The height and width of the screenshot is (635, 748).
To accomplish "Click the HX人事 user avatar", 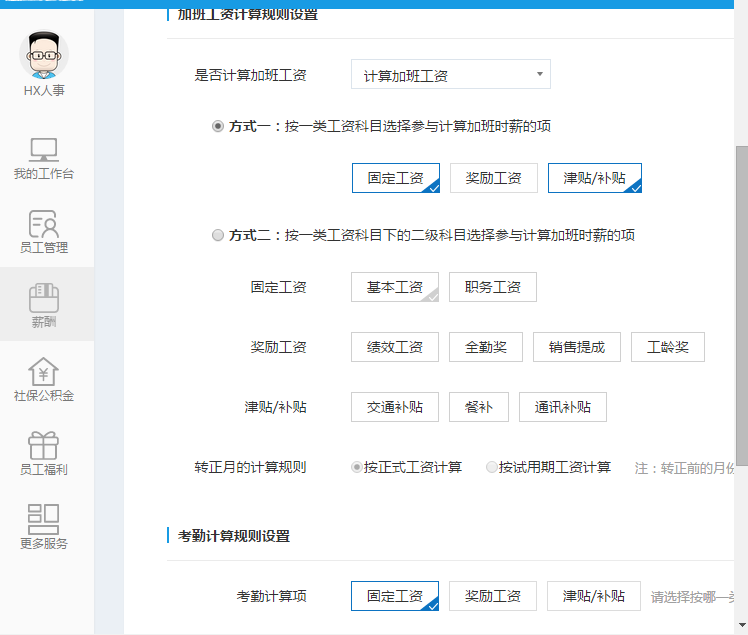I will click(x=44, y=55).
